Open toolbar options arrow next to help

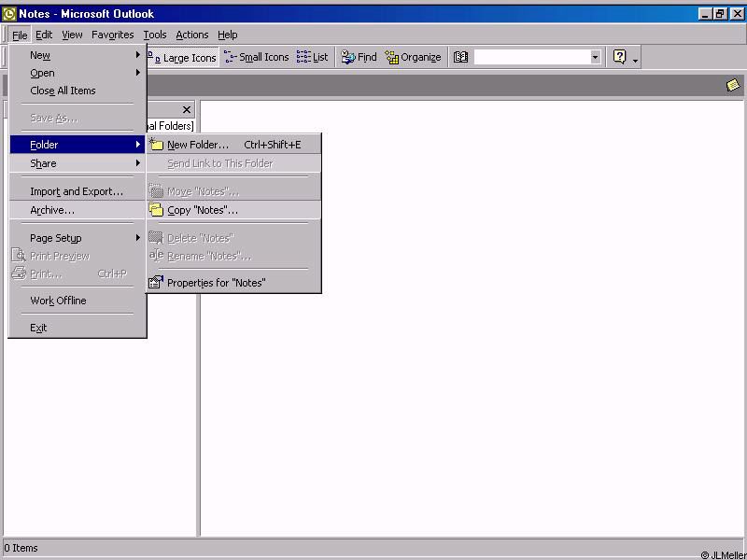636,60
